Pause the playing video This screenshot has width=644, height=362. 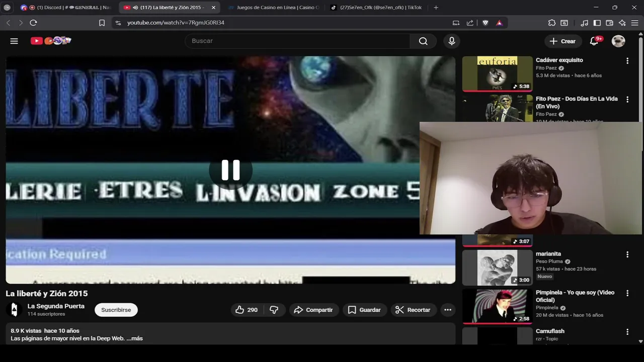[x=230, y=170]
